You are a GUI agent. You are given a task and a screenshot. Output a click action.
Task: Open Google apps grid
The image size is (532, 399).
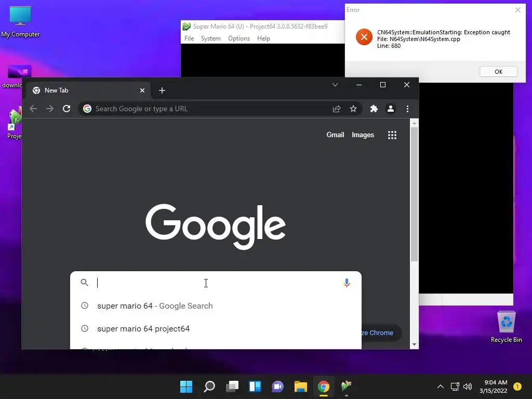point(392,135)
